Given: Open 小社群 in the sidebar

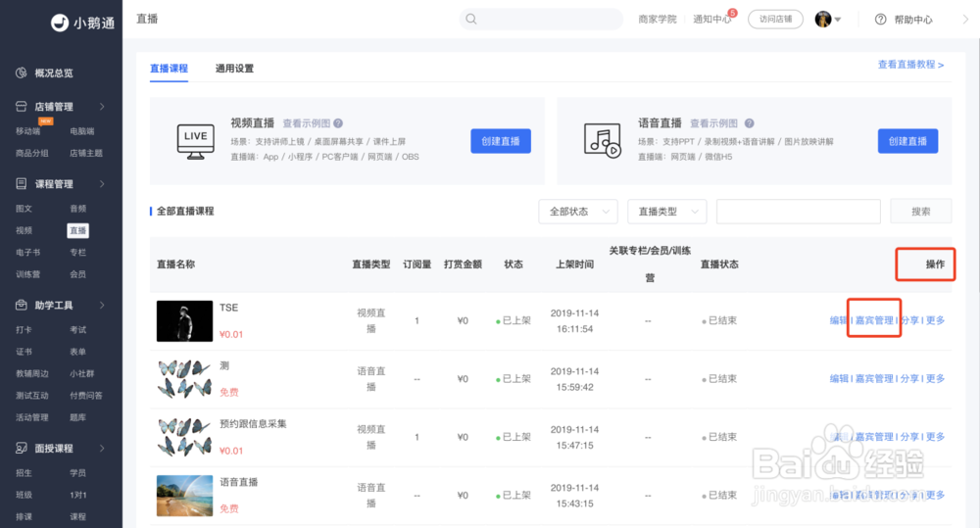Looking at the screenshot, I should (82, 373).
